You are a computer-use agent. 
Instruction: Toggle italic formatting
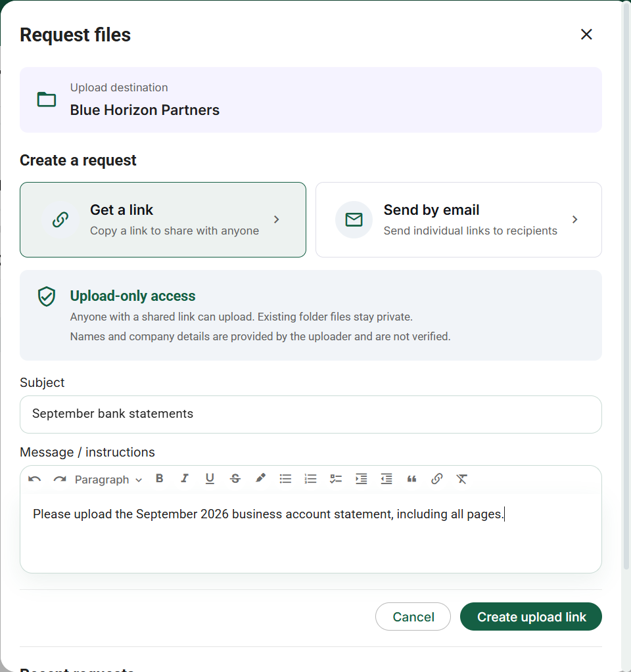tap(185, 479)
